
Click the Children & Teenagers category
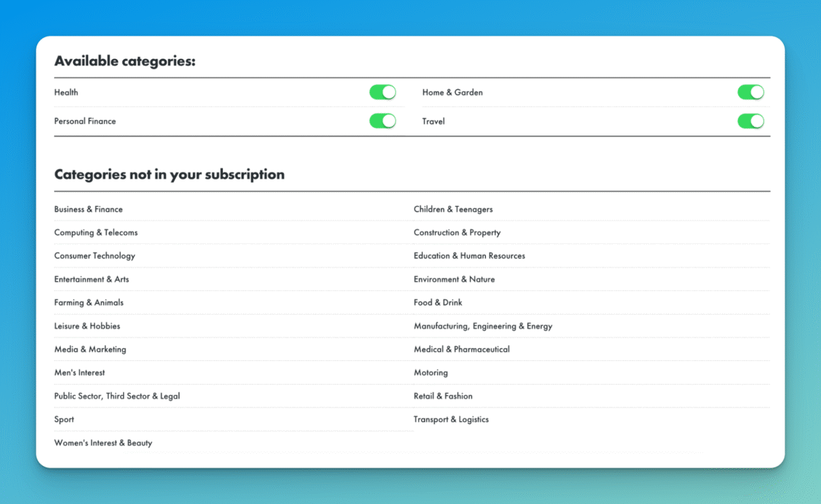454,209
